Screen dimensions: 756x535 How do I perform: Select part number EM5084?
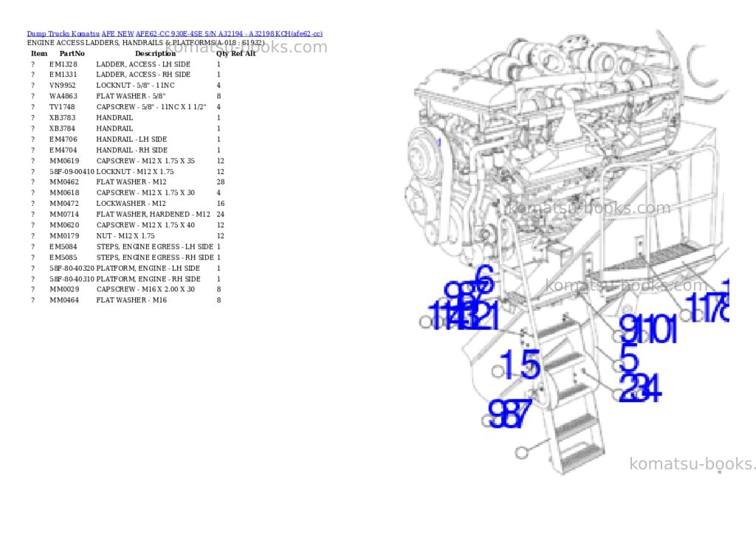(x=63, y=246)
